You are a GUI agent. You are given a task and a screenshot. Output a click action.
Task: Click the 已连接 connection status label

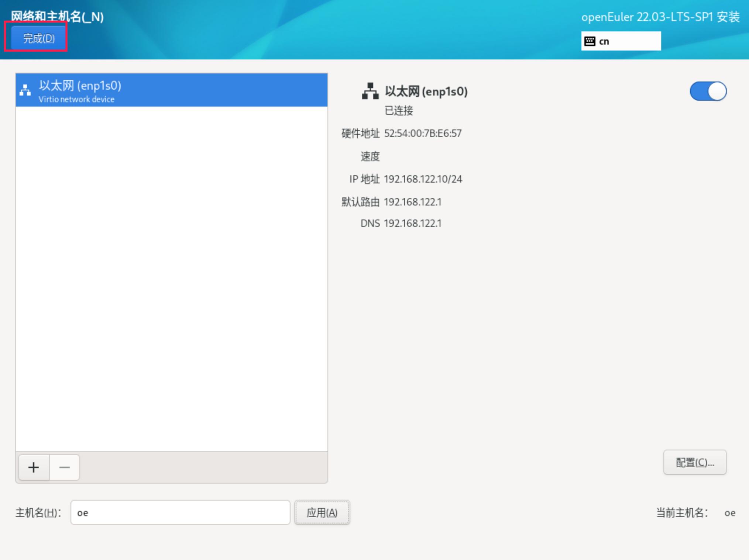[399, 111]
